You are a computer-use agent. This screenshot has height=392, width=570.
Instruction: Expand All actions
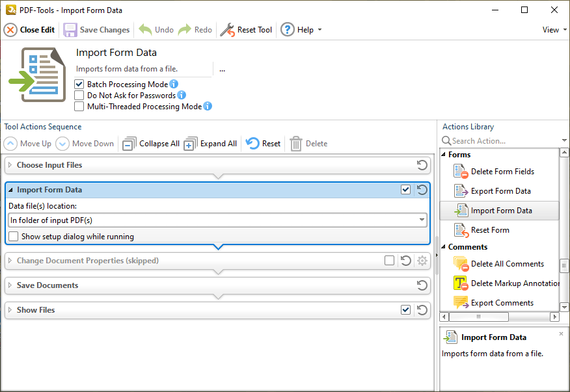point(210,144)
